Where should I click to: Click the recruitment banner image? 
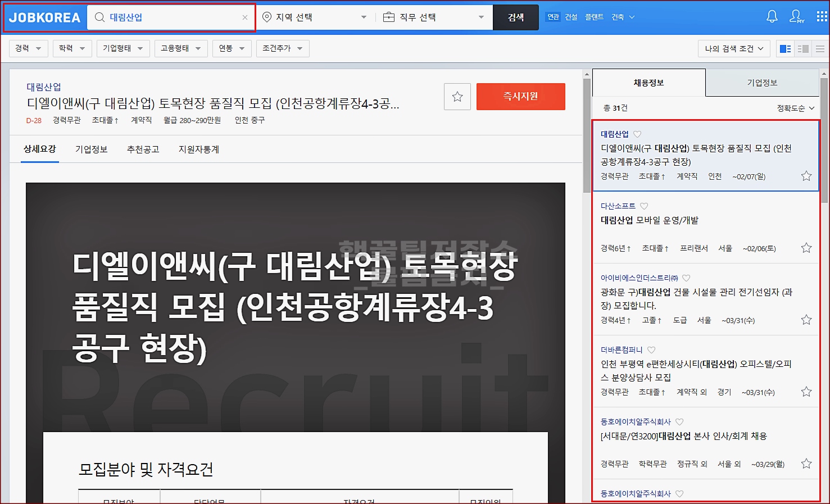click(x=296, y=307)
